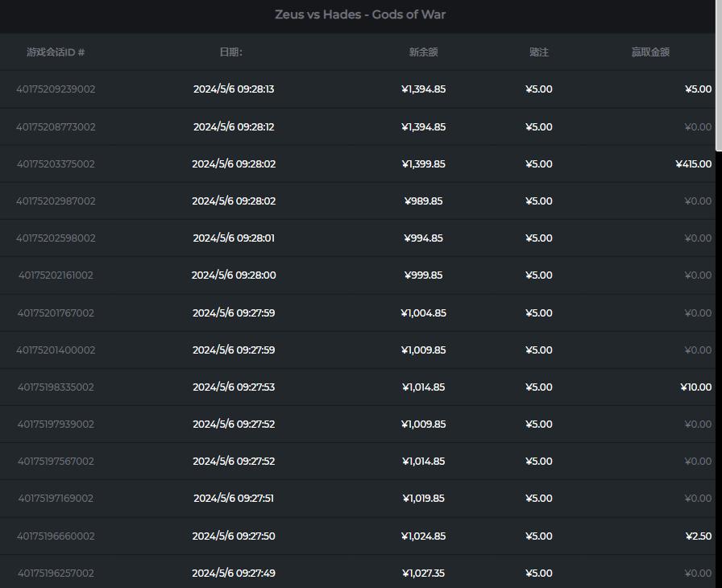722x588 pixels.
Task: Select the ¥10.00 win amount
Action: (x=695, y=387)
